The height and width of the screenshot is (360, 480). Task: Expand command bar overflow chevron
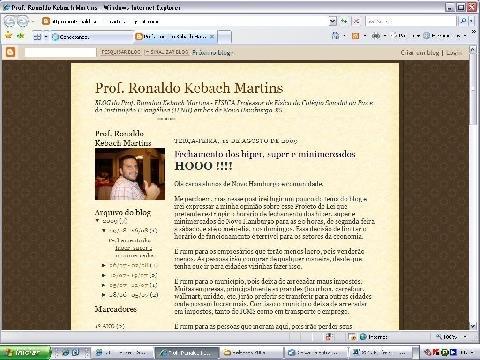click(x=474, y=32)
